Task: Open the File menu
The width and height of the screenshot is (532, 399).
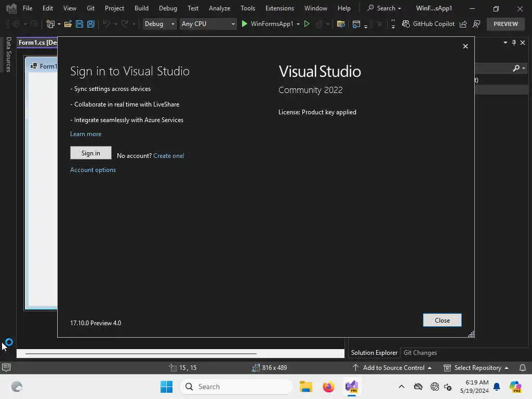Action: [28, 8]
